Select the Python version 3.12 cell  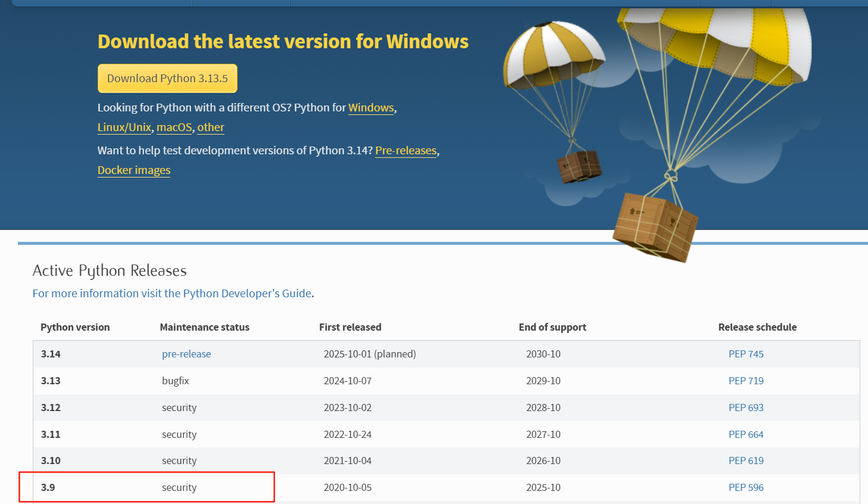51,407
